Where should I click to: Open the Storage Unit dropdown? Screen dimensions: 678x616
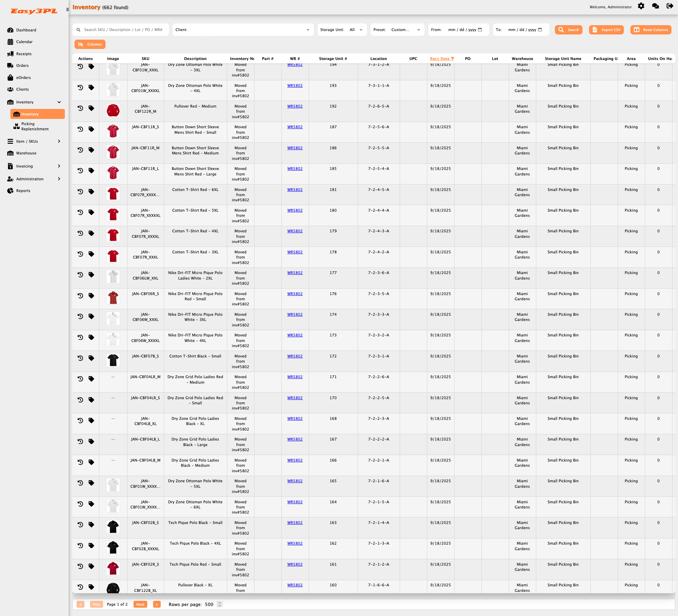(x=360, y=30)
